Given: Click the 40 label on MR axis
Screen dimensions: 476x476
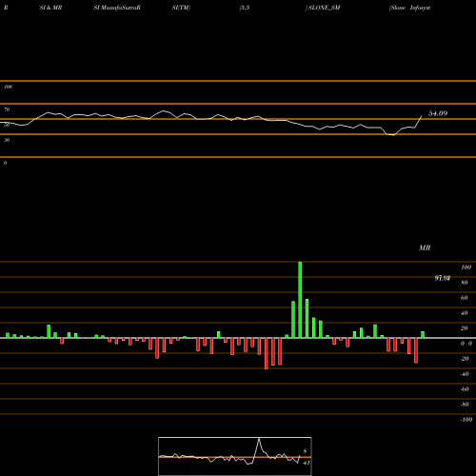Looking at the screenshot, I should click(x=465, y=313).
